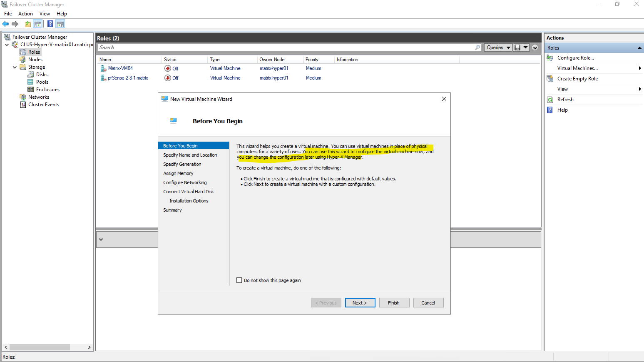Click the Create Empty Role icon
Screen dimensions: 644x362
click(x=550, y=79)
